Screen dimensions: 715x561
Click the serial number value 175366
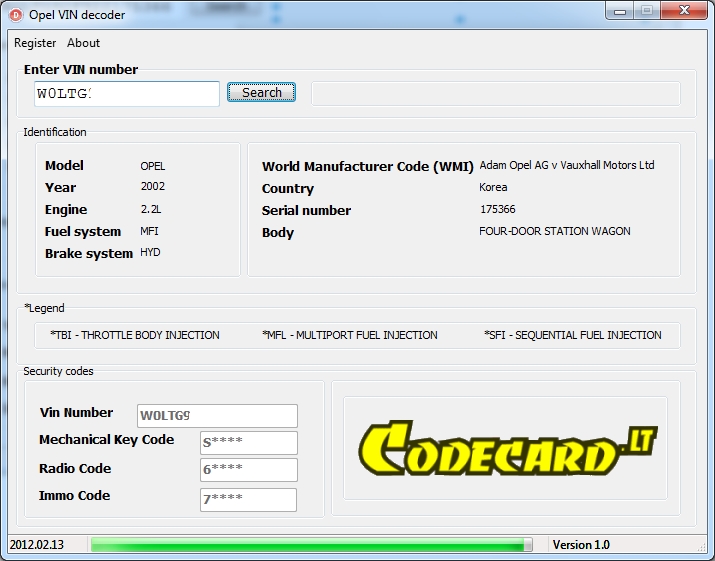tap(498, 209)
